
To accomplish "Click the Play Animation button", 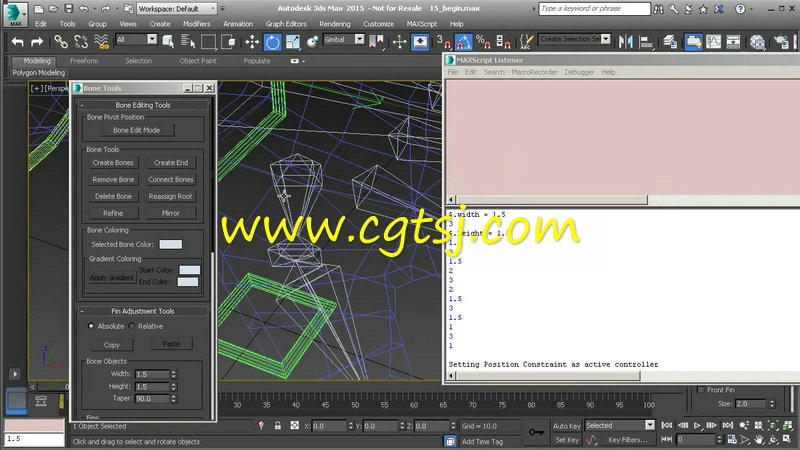I will [x=697, y=425].
